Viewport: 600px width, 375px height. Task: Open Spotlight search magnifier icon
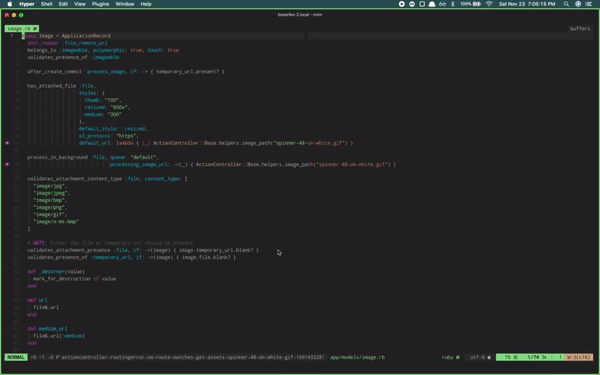pyautogui.click(x=566, y=4)
